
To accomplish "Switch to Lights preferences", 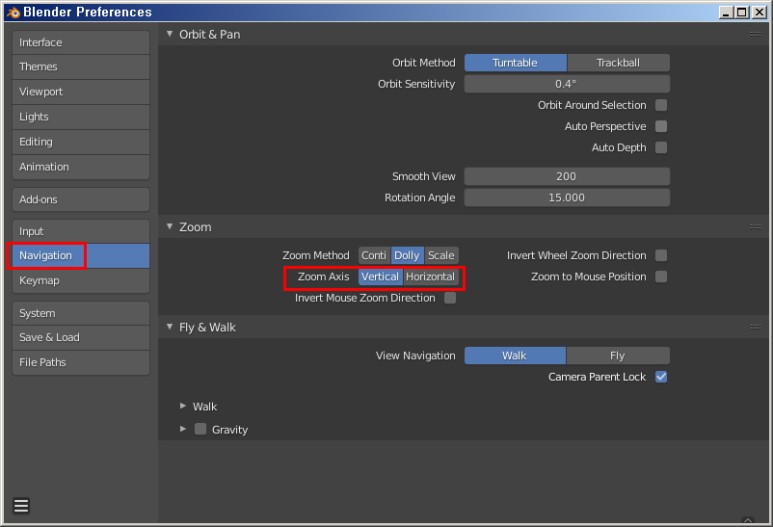I will point(81,117).
